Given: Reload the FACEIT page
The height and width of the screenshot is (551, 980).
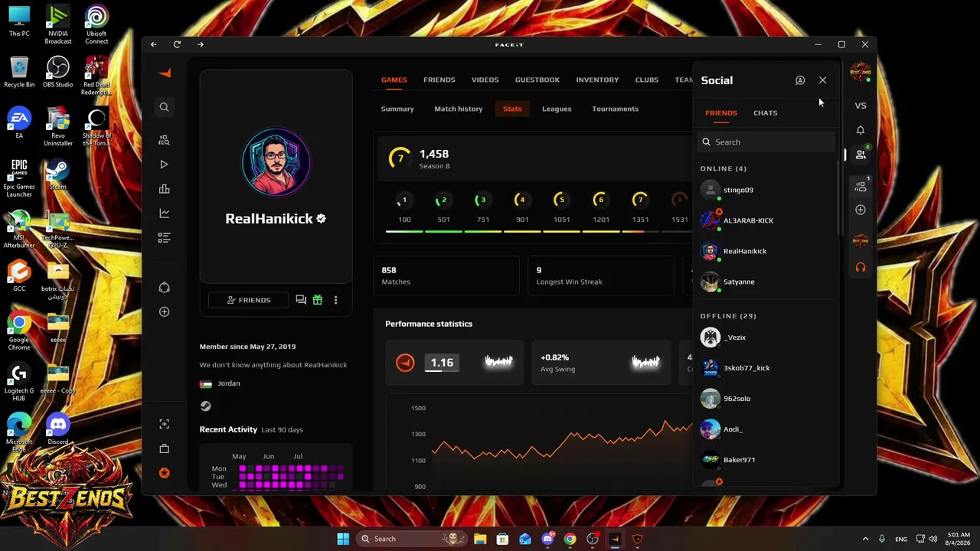Looking at the screenshot, I should [x=177, y=44].
